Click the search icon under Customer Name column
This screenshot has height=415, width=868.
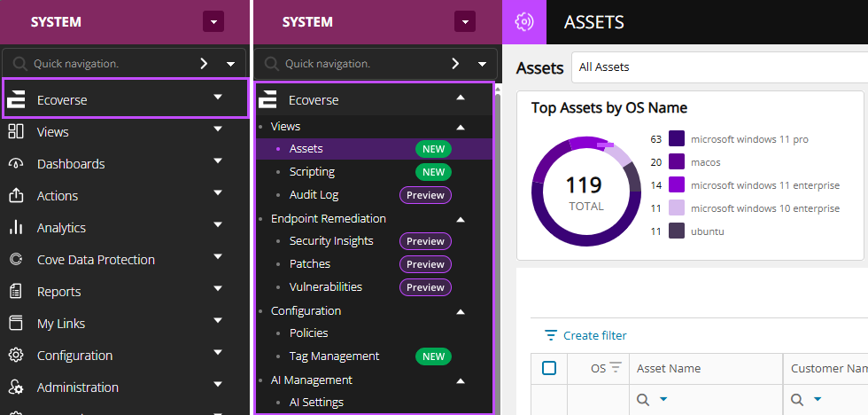tap(796, 400)
